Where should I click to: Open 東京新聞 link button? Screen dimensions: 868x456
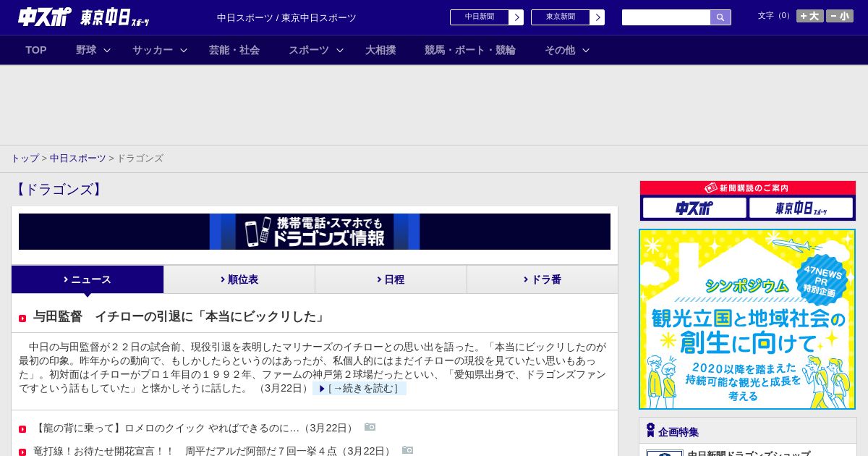click(568, 17)
